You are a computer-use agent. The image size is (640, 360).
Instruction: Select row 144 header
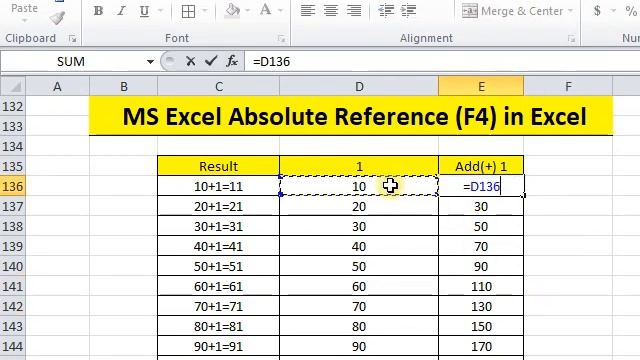[13, 346]
